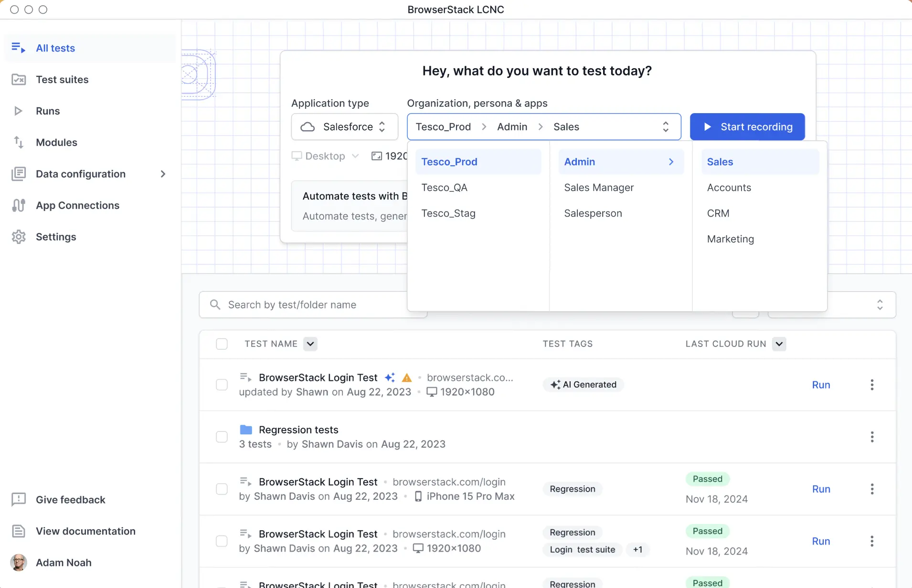Click the App Connections plug icon
Image resolution: width=912 pixels, height=588 pixels.
click(x=19, y=205)
